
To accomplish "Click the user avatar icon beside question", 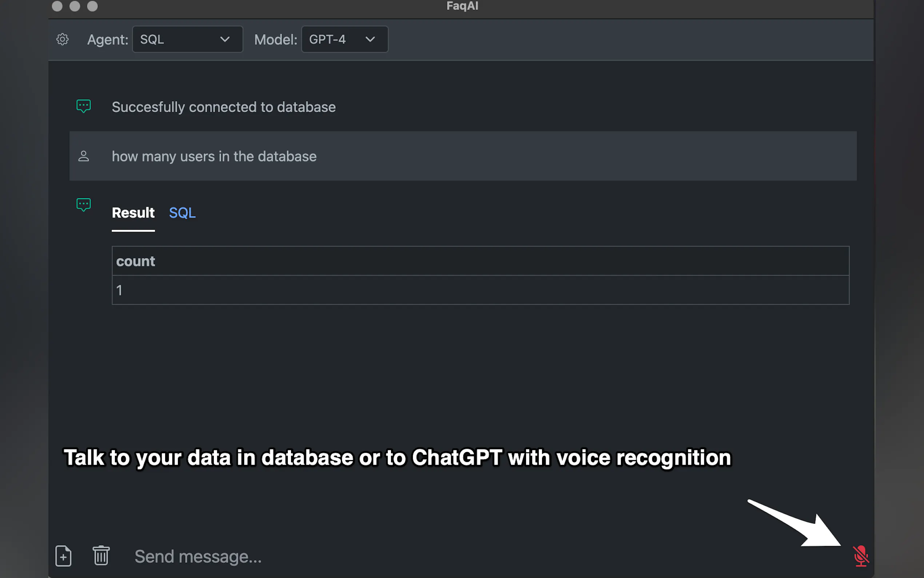I will click(x=84, y=156).
